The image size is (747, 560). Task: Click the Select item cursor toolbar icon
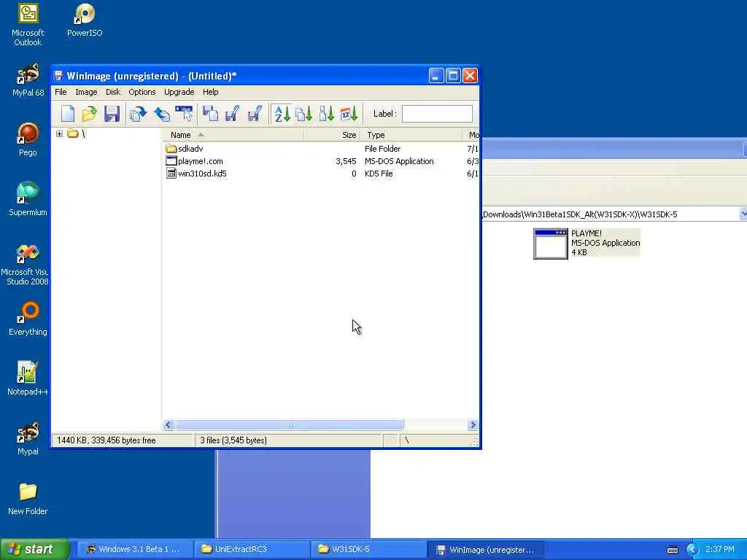(x=185, y=114)
